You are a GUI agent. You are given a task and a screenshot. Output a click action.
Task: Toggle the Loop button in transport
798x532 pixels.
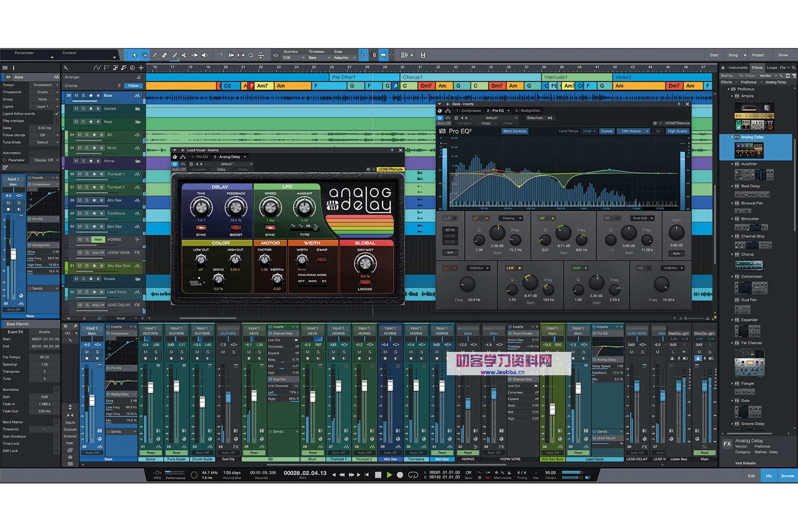tap(413, 475)
